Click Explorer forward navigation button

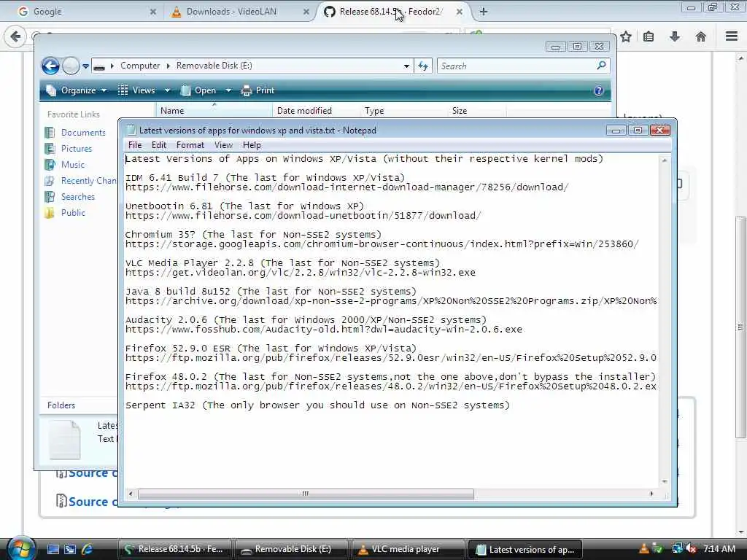(x=71, y=66)
